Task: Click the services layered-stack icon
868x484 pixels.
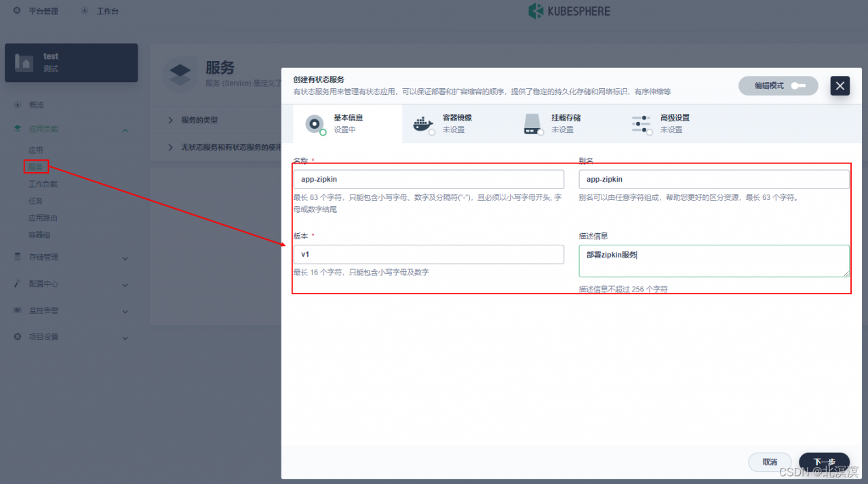Action: pos(180,73)
